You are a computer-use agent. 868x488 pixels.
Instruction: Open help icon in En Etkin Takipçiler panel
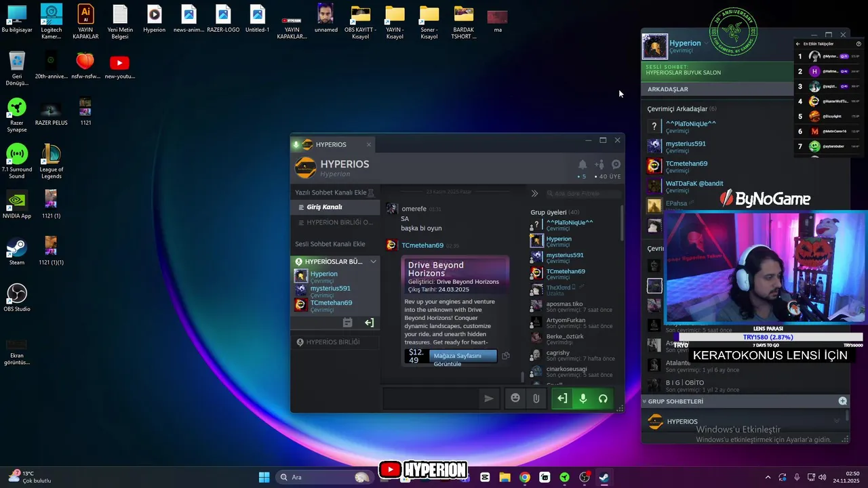(859, 43)
